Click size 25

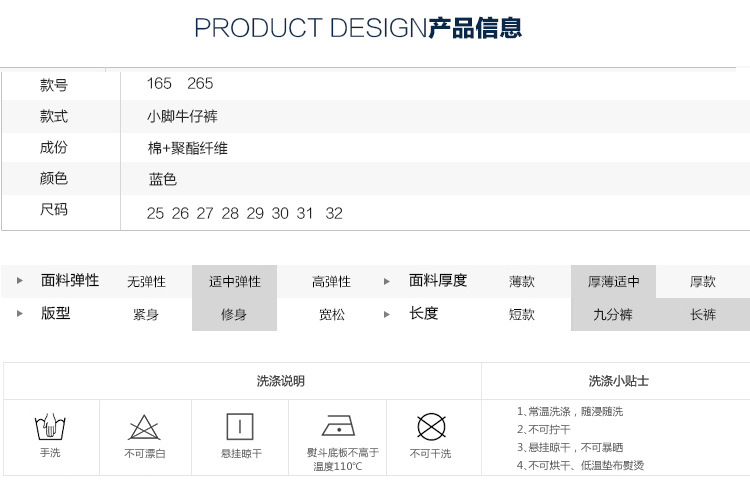155,213
